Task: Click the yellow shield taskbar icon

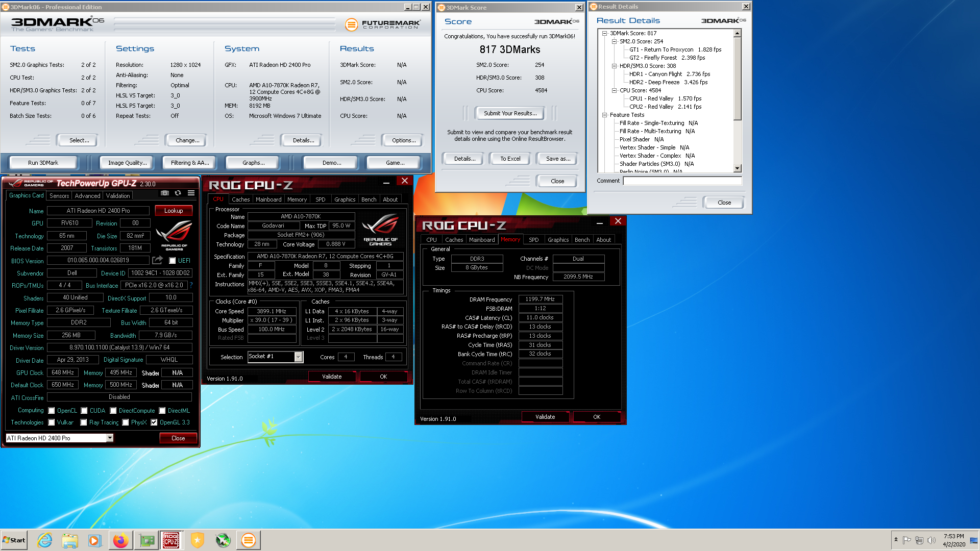Action: click(x=198, y=540)
